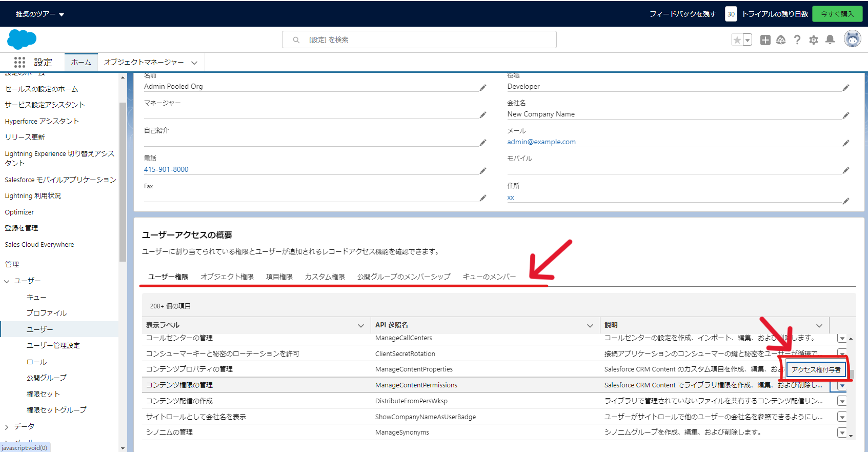Click the search magnifier icon

(x=296, y=40)
